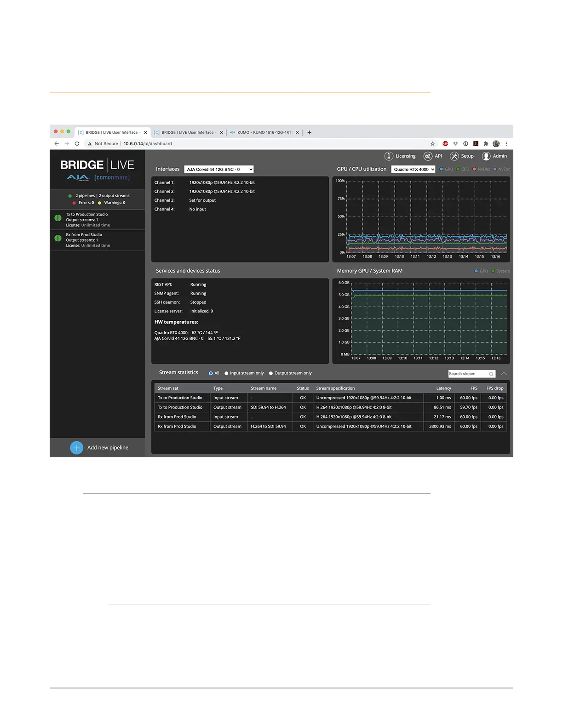Collapse the Stream statistics panel chevron
Image resolution: width=563 pixels, height=728 pixels.
(x=504, y=373)
